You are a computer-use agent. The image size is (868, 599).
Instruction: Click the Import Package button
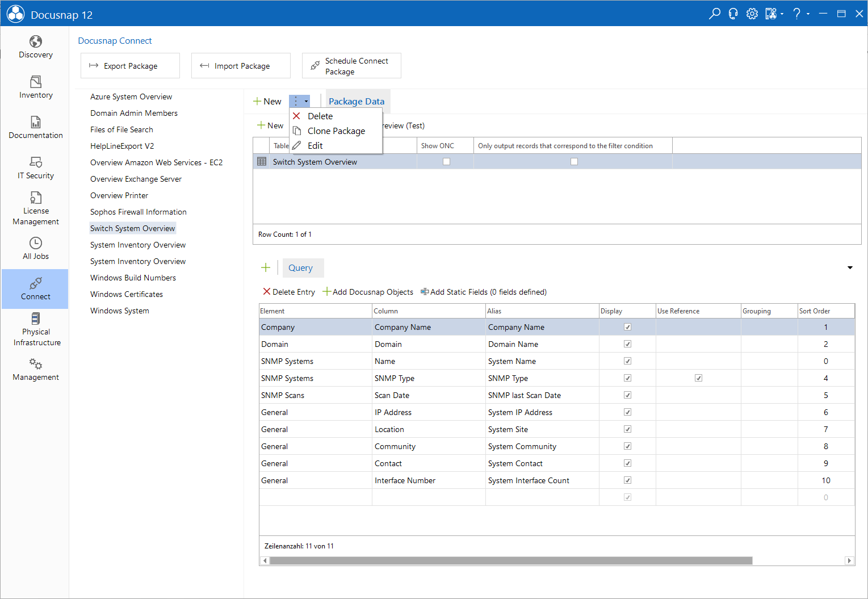(241, 66)
